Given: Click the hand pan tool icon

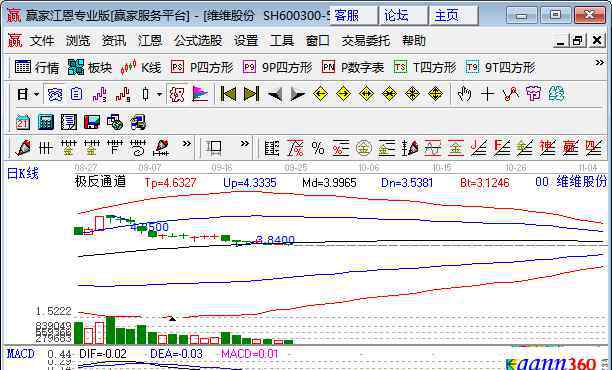Looking at the screenshot, I should [x=464, y=94].
